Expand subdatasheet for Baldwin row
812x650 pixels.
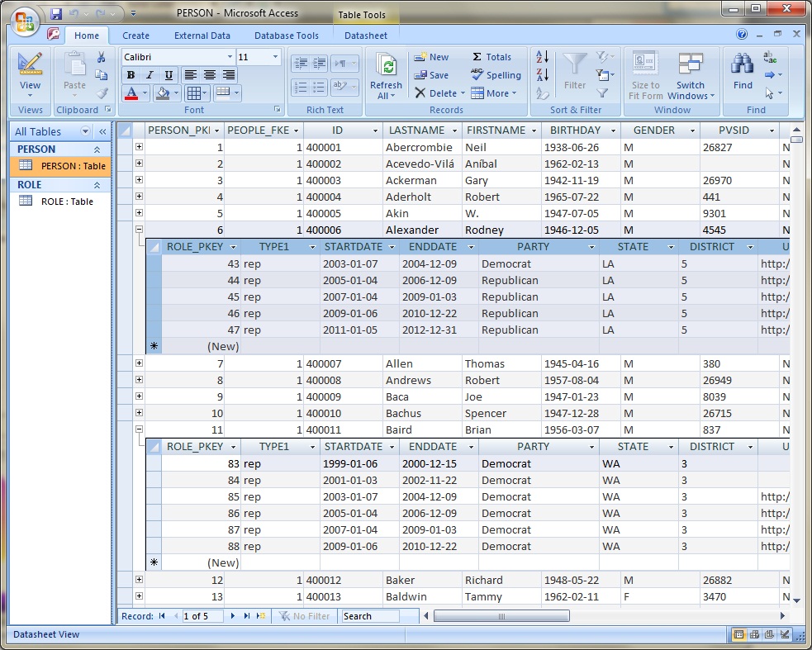[140, 595]
